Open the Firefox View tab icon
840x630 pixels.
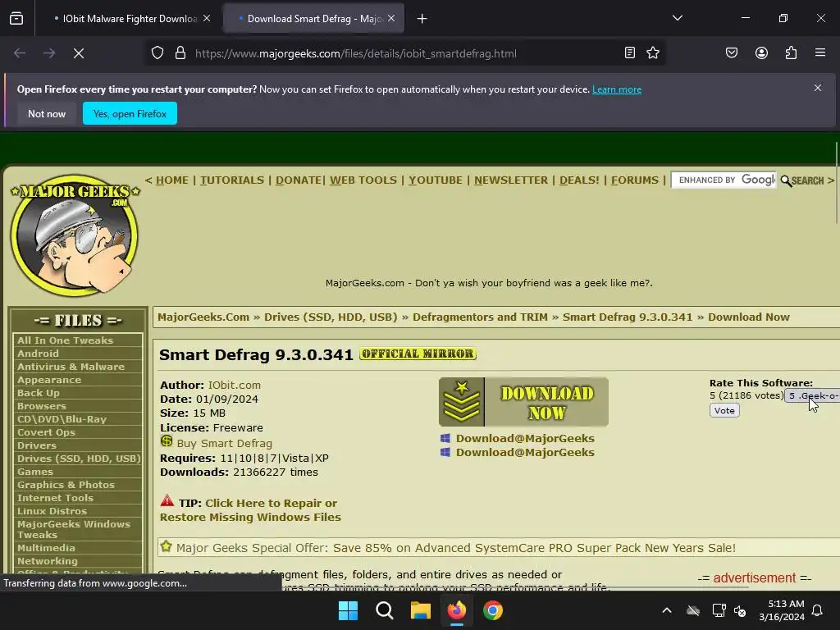(16, 18)
